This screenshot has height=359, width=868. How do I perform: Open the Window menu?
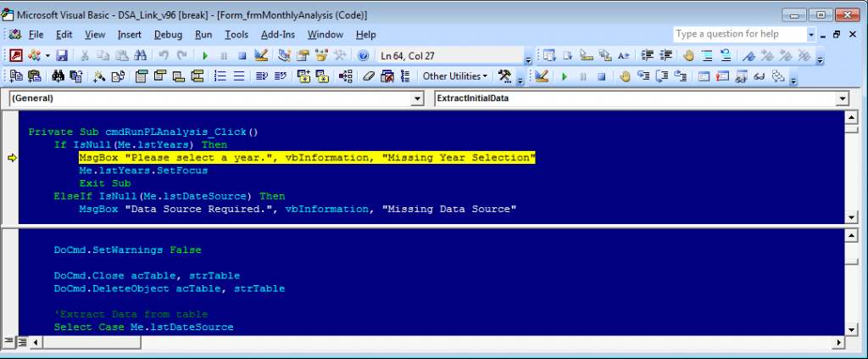click(x=325, y=34)
